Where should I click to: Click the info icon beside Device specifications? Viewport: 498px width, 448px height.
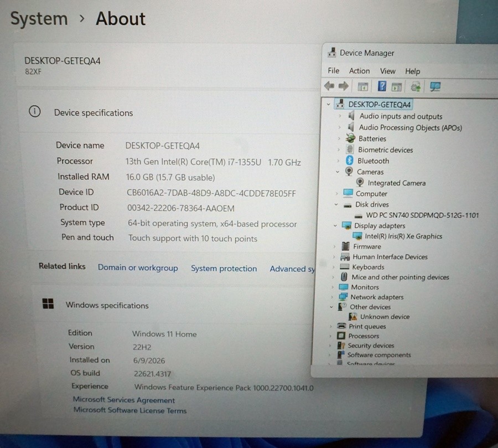35,111
